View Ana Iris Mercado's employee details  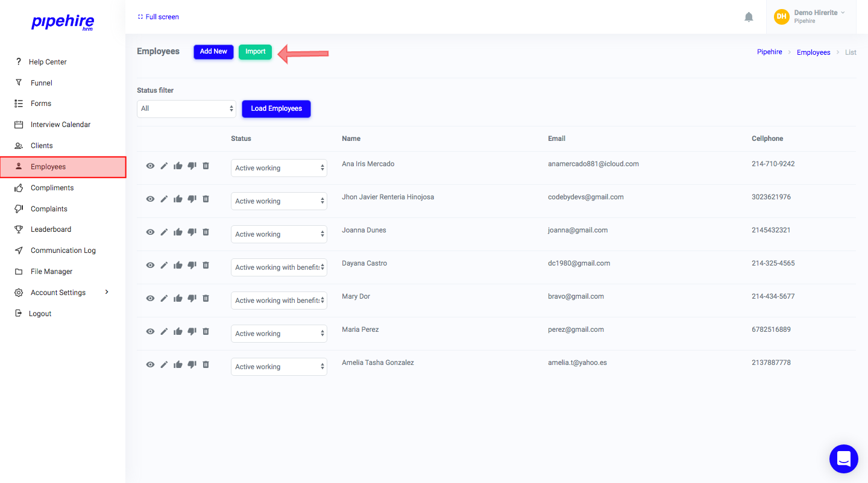150,165
